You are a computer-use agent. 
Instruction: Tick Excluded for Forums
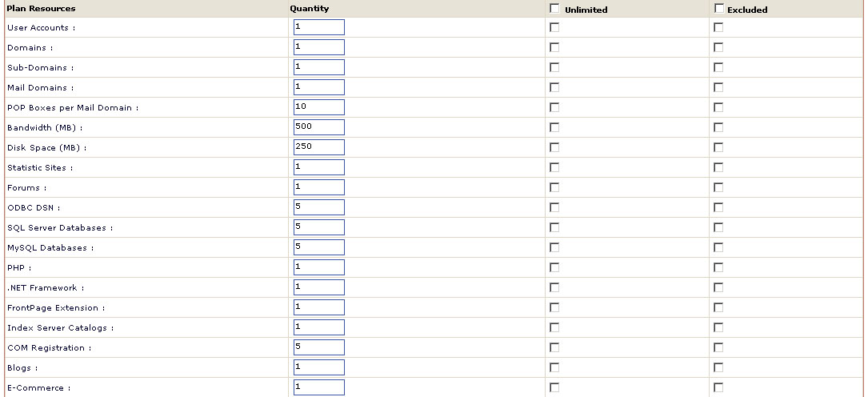(718, 187)
